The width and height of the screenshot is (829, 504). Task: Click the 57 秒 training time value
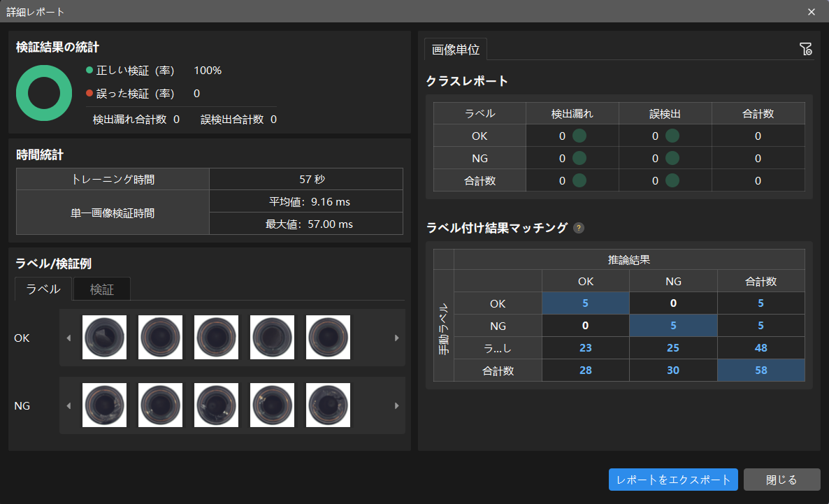click(306, 179)
